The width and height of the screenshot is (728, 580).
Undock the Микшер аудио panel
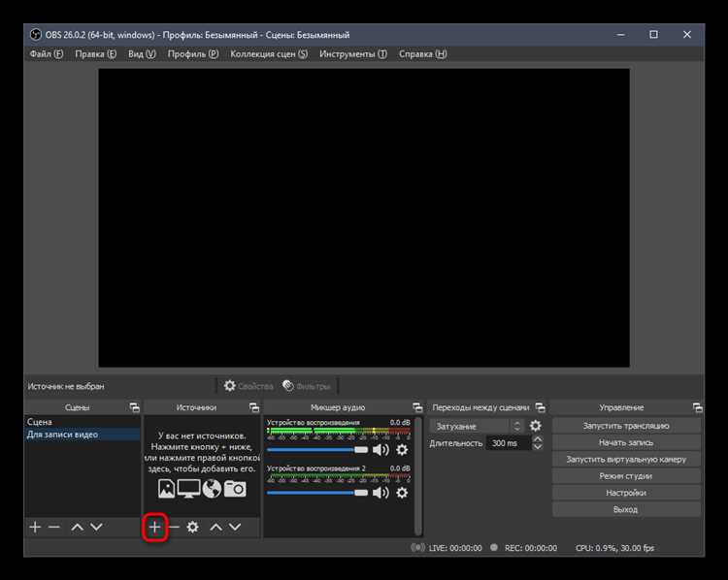pos(417,407)
